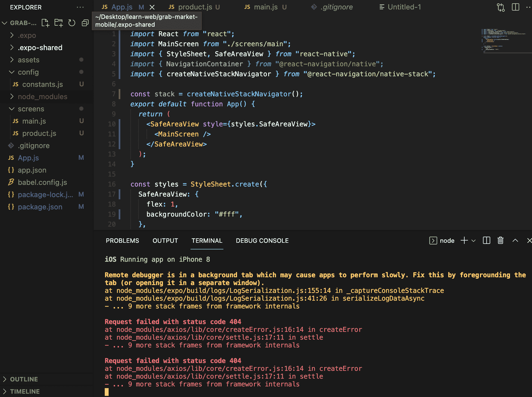This screenshot has height=397, width=532.
Task: Switch to the DEBUG CONSOLE tab
Action: coord(262,241)
